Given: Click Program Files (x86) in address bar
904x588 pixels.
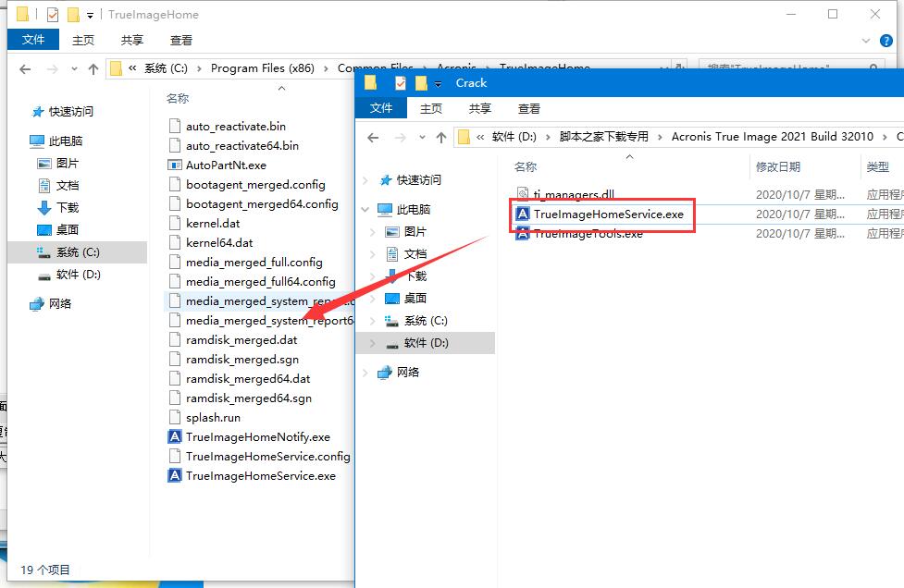Looking at the screenshot, I should point(263,68).
